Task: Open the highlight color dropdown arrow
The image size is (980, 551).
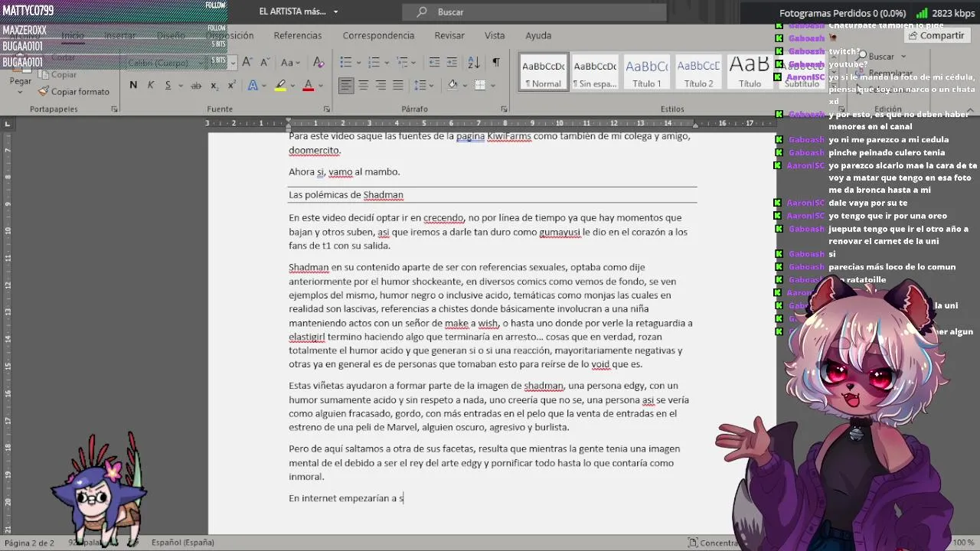Action: click(x=293, y=85)
